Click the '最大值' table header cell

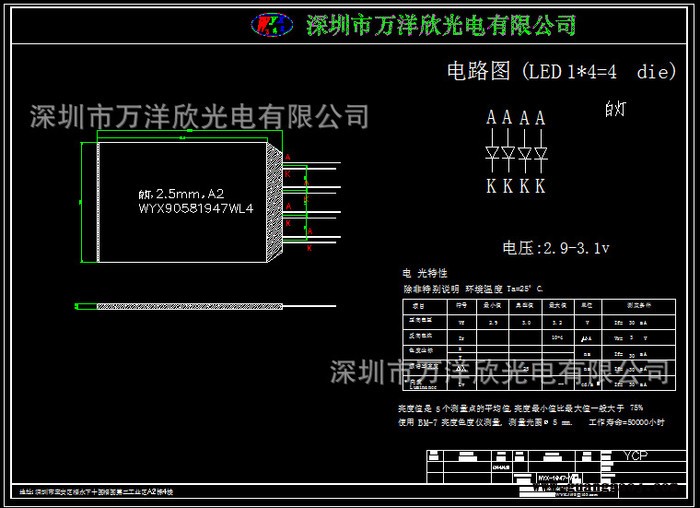click(x=558, y=306)
